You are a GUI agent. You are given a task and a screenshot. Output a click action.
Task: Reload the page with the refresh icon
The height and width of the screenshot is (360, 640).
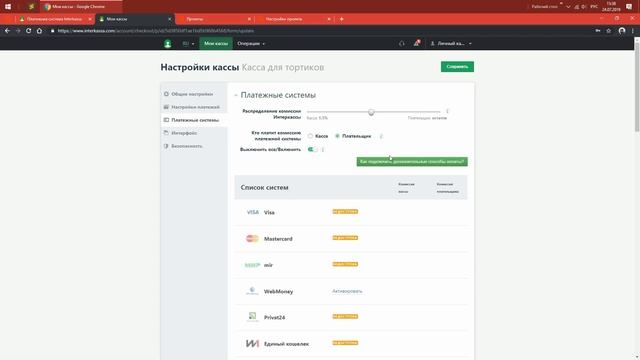(29, 31)
